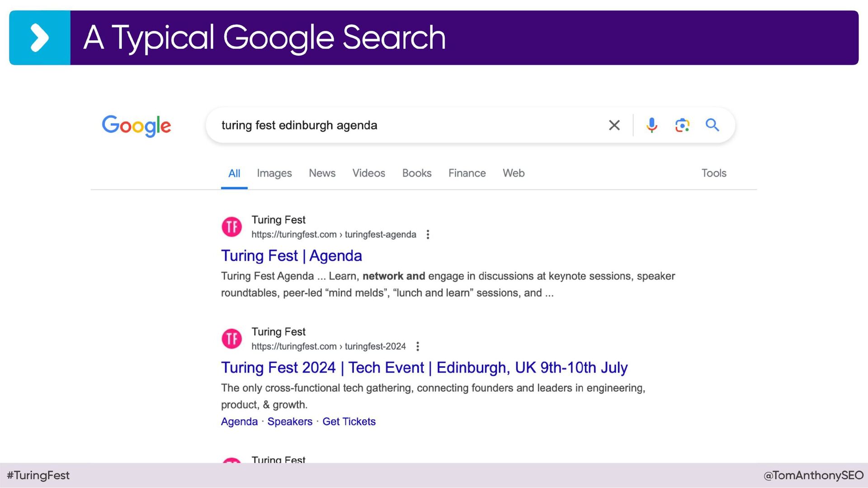
Task: Click the turingfest-2024 URL breadcrumb
Action: 329,347
